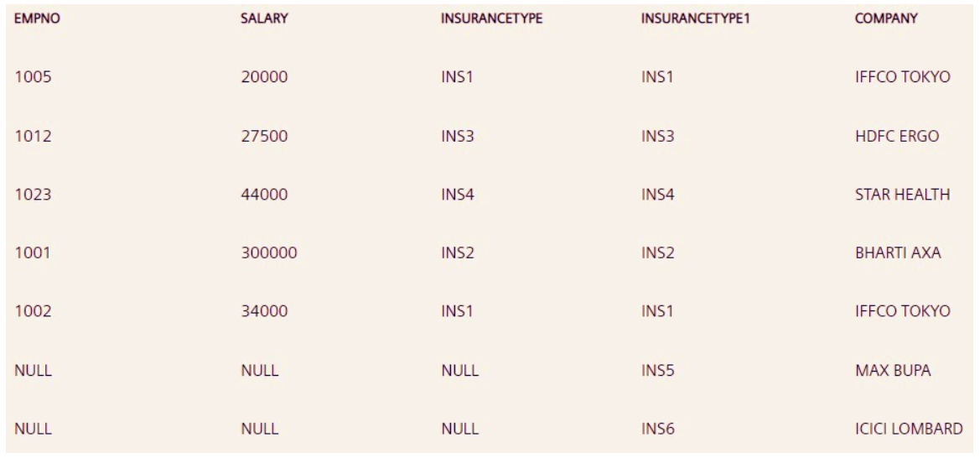Click the HDFC ERGO company cell

pyautogui.click(x=892, y=136)
